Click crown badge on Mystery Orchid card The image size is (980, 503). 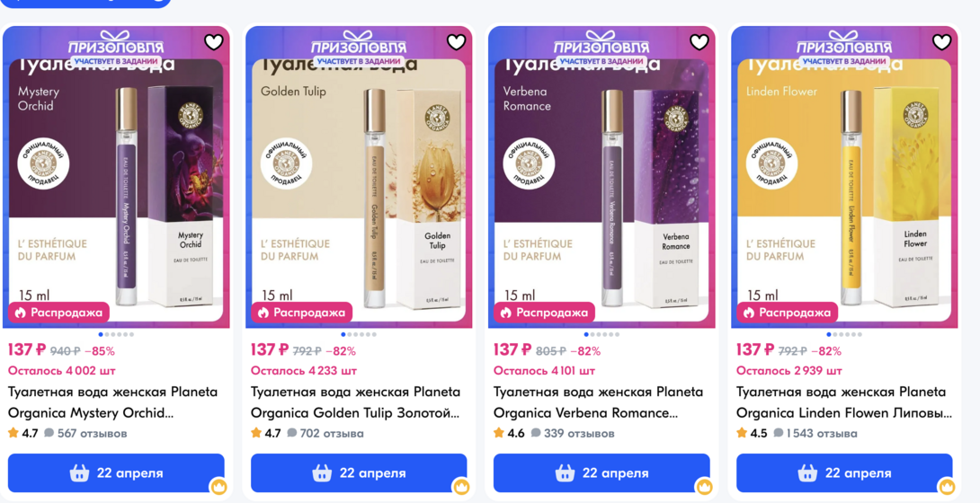[218, 486]
